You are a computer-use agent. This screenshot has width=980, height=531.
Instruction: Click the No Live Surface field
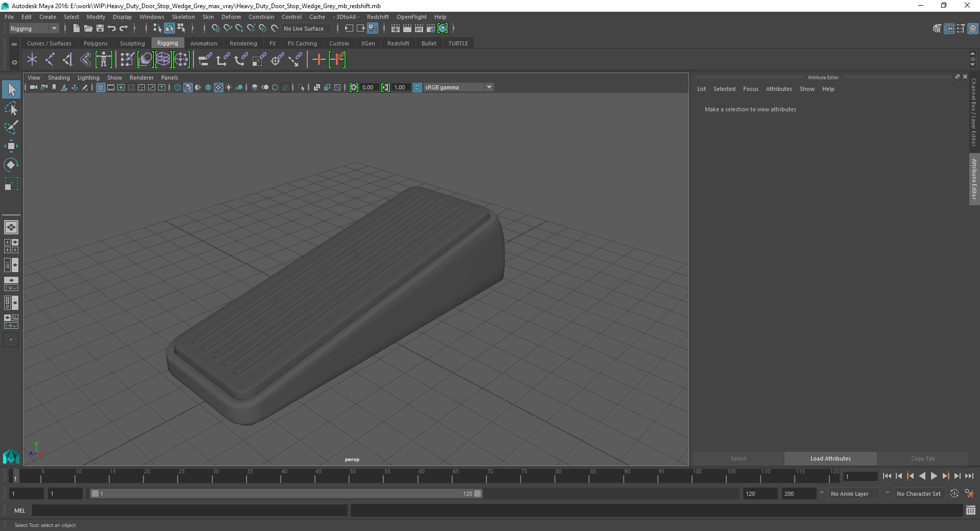[x=306, y=29]
